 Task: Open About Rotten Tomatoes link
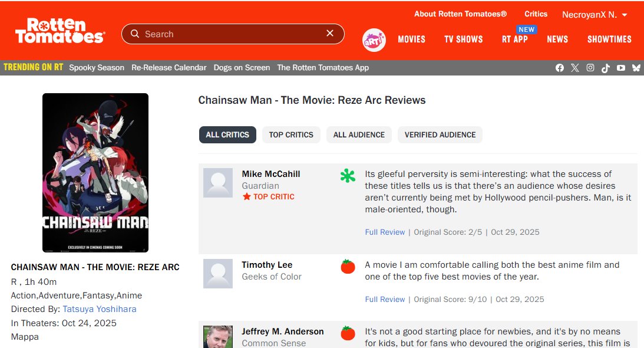[460, 14]
